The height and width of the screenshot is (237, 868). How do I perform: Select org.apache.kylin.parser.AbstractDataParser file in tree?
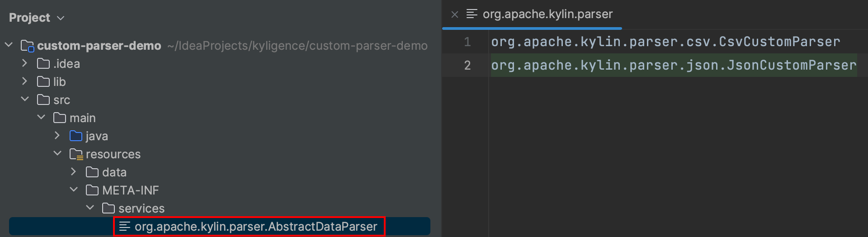click(x=255, y=227)
